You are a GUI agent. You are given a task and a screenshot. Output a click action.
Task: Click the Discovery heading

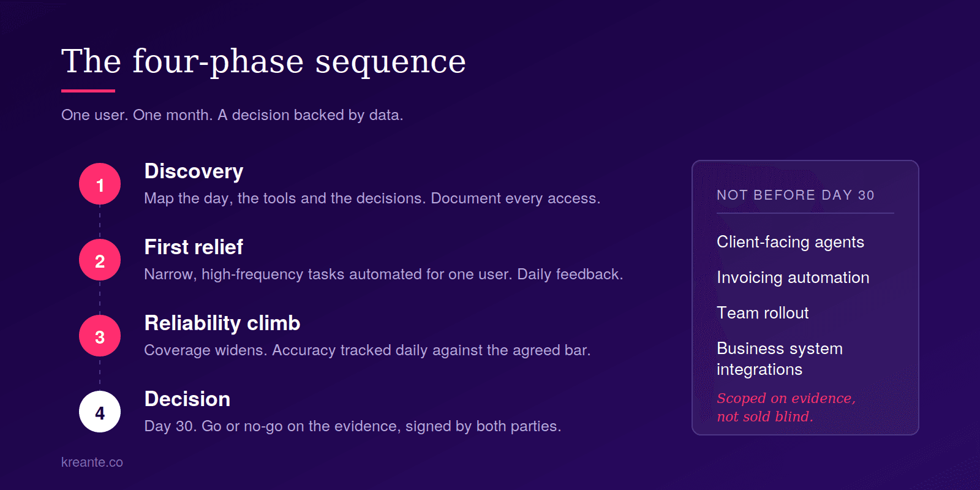tap(194, 171)
